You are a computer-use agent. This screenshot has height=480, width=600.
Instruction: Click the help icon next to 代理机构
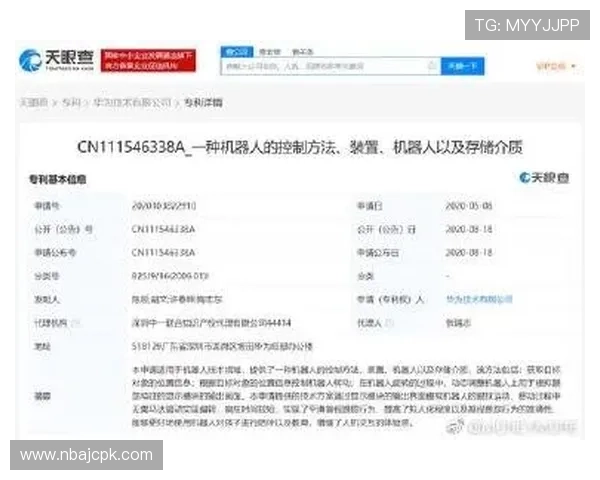76,323
